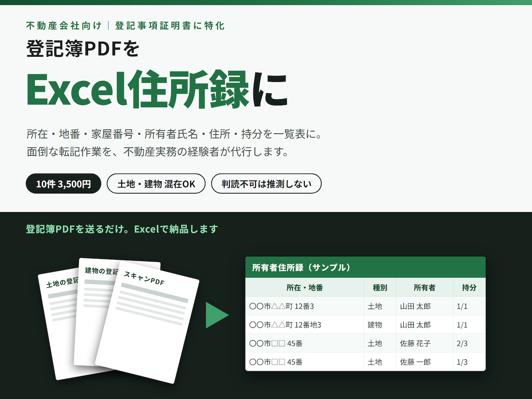The image size is (532, 399).
Task: Click the 登記簿PDFを heading
Action: pyautogui.click(x=83, y=49)
